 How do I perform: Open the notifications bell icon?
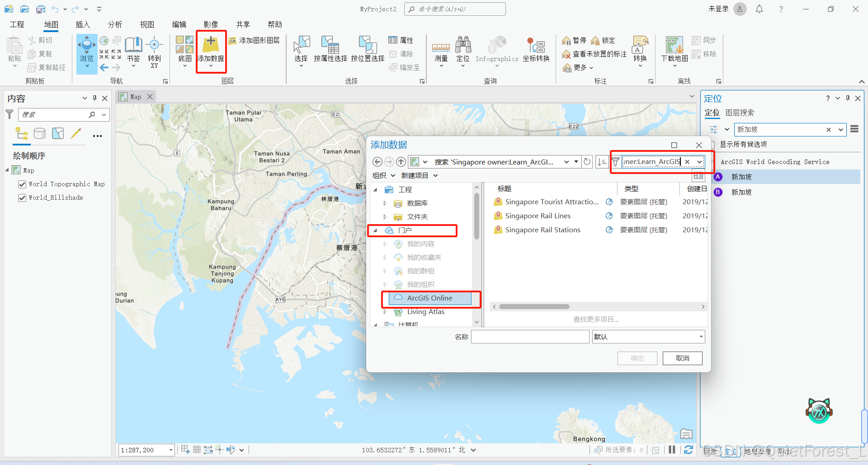[759, 9]
